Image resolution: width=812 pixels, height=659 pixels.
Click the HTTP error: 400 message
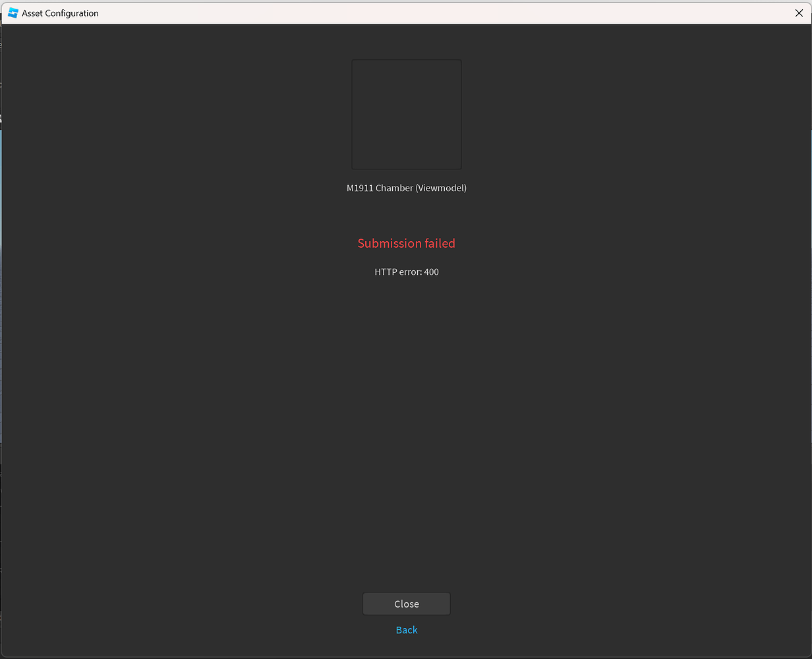pyautogui.click(x=406, y=272)
